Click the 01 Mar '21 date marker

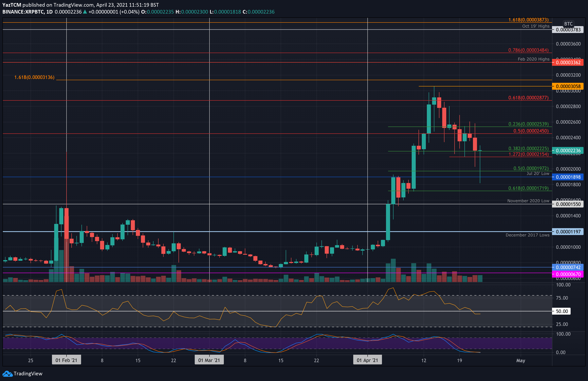[209, 360]
